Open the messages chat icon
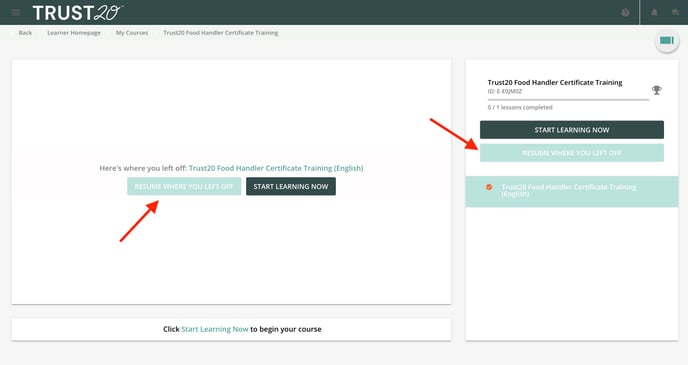 tap(676, 12)
